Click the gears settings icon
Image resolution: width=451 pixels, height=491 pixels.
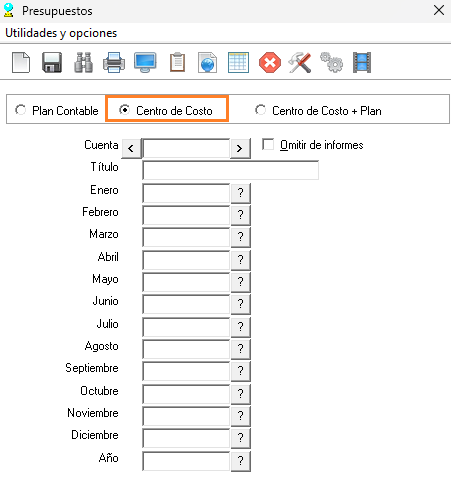pos(332,62)
